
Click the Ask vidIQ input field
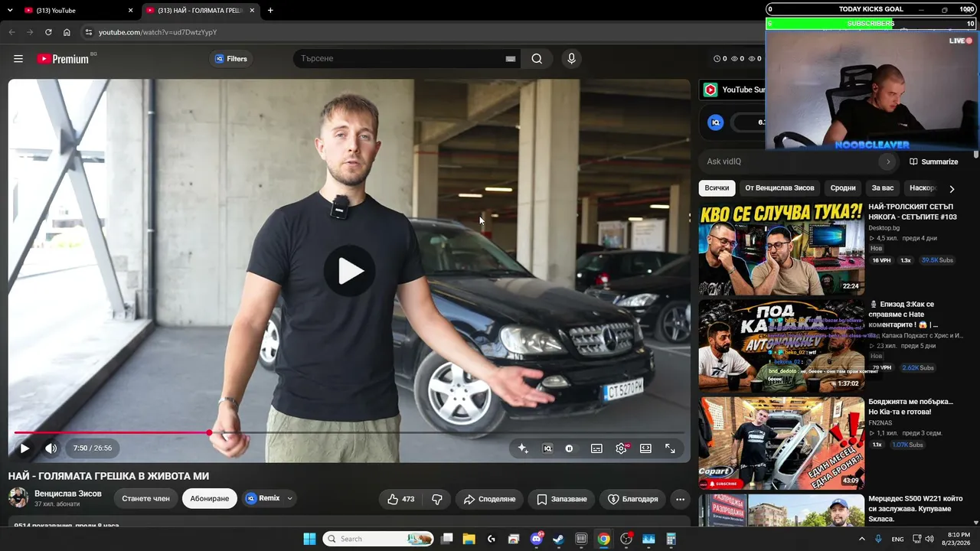coord(789,161)
